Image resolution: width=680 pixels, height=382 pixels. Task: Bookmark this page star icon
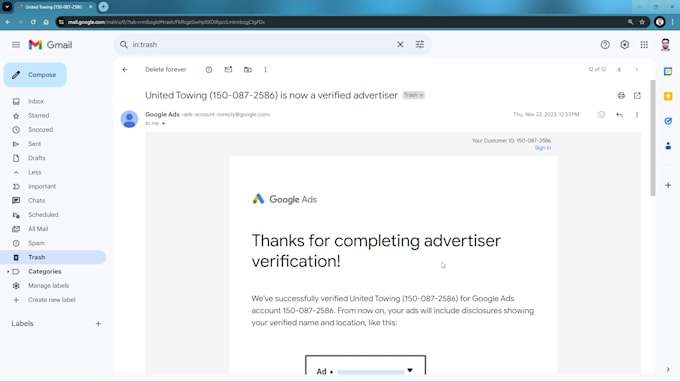click(x=642, y=22)
